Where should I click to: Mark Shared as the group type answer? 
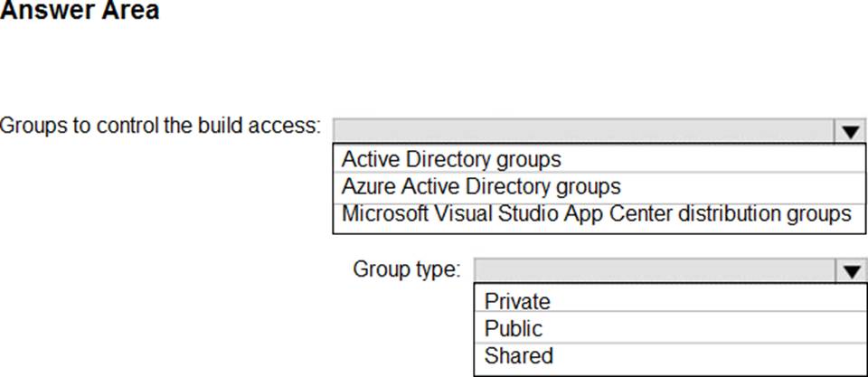[x=518, y=355]
